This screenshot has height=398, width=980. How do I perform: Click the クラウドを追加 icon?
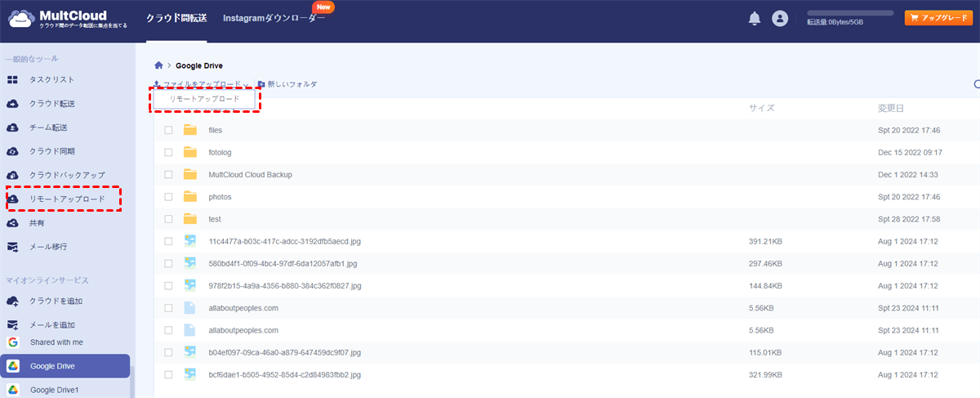click(x=12, y=301)
